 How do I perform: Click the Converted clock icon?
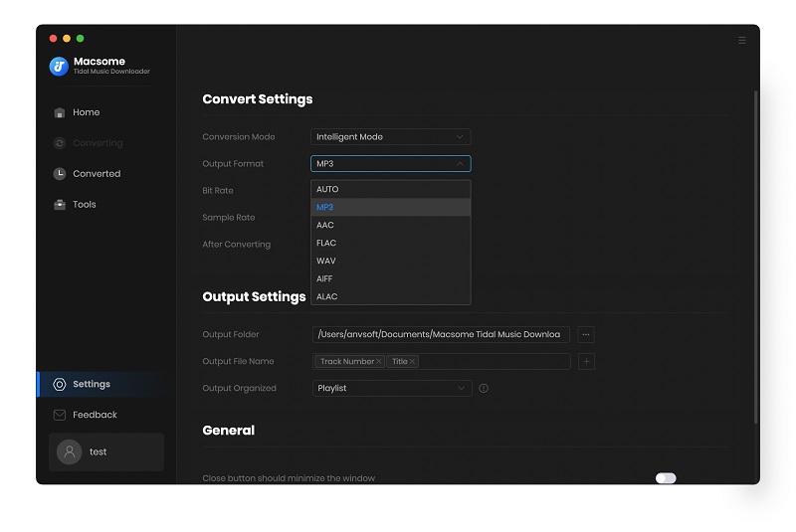tap(60, 174)
